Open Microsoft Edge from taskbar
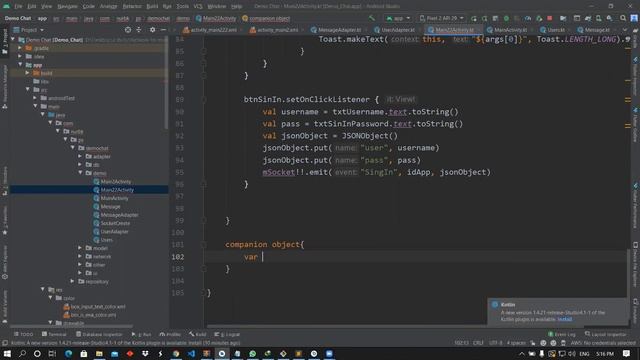Image resolution: width=640 pixels, height=360 pixels. point(68,353)
